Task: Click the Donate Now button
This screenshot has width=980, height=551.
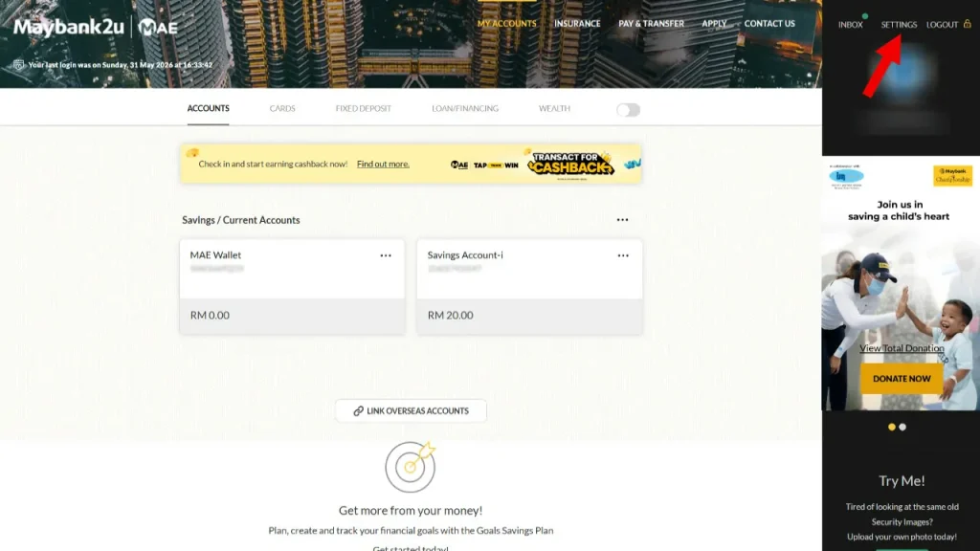Action: click(902, 379)
